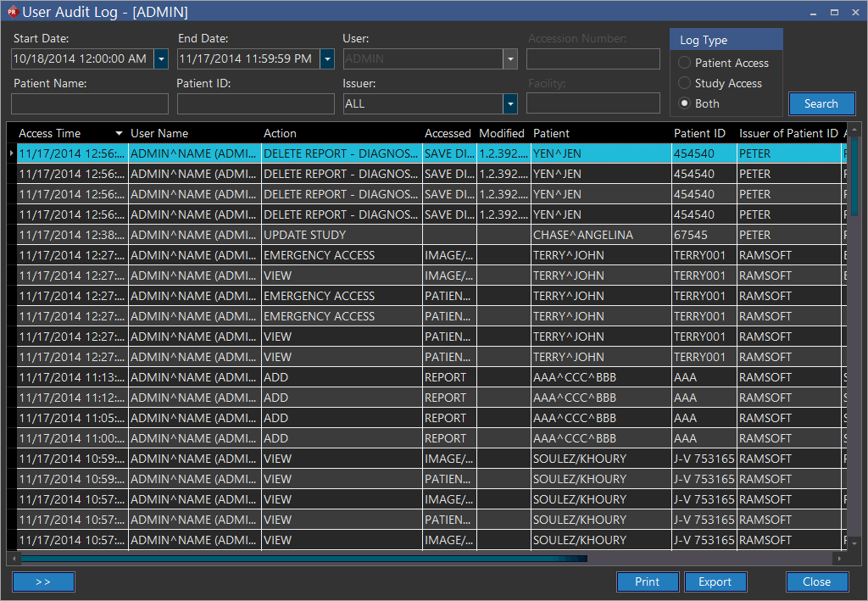This screenshot has height=601, width=868.
Task: Select the Study Access log type
Action: [685, 83]
